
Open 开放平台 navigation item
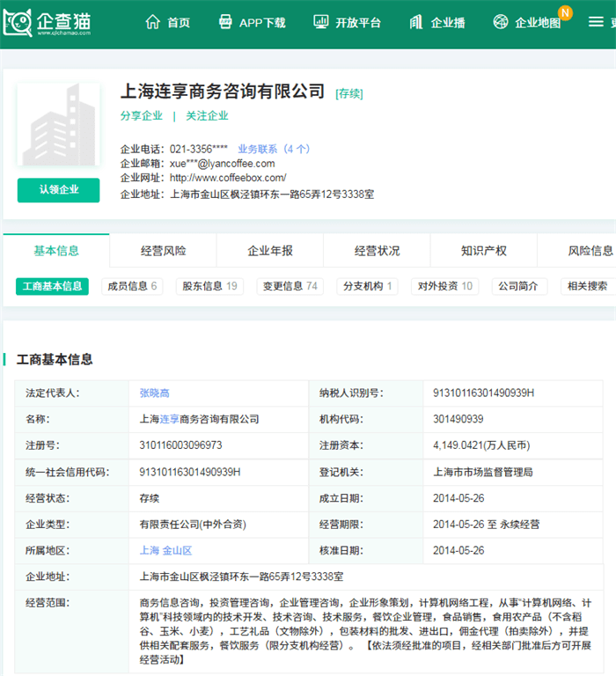click(x=358, y=22)
